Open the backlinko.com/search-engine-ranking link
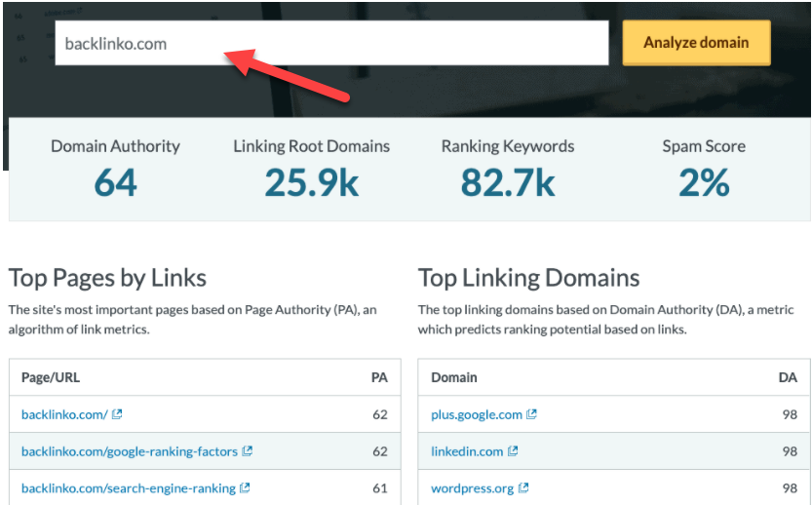This screenshot has width=812, height=505. pos(128,487)
